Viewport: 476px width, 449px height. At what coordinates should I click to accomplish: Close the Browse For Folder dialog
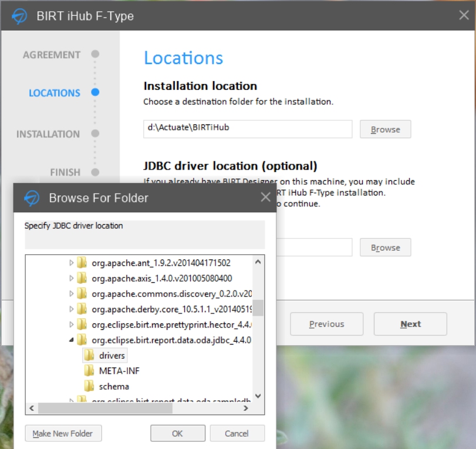coord(266,197)
